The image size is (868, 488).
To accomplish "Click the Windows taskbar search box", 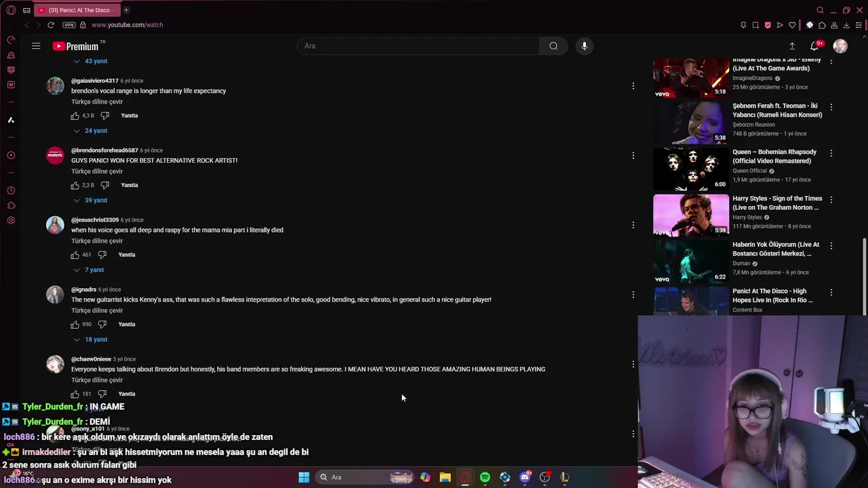I will coord(366,477).
